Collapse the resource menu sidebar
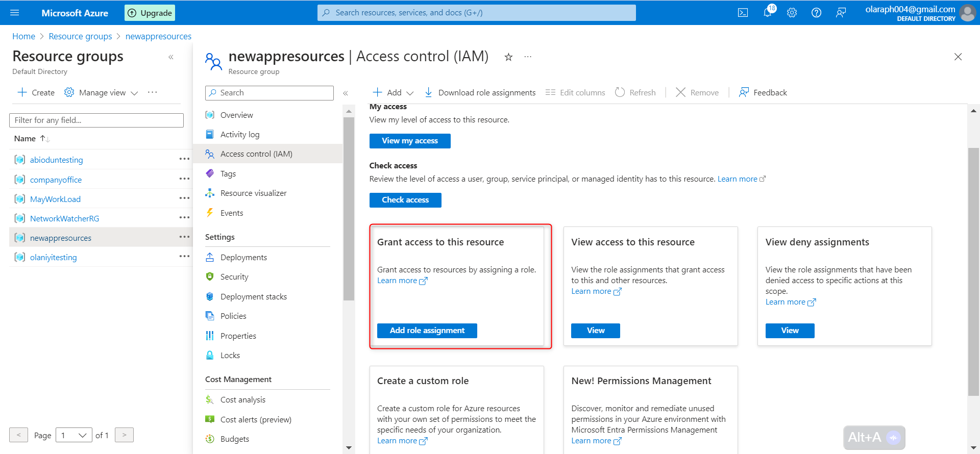The height and width of the screenshot is (454, 980). point(346,93)
